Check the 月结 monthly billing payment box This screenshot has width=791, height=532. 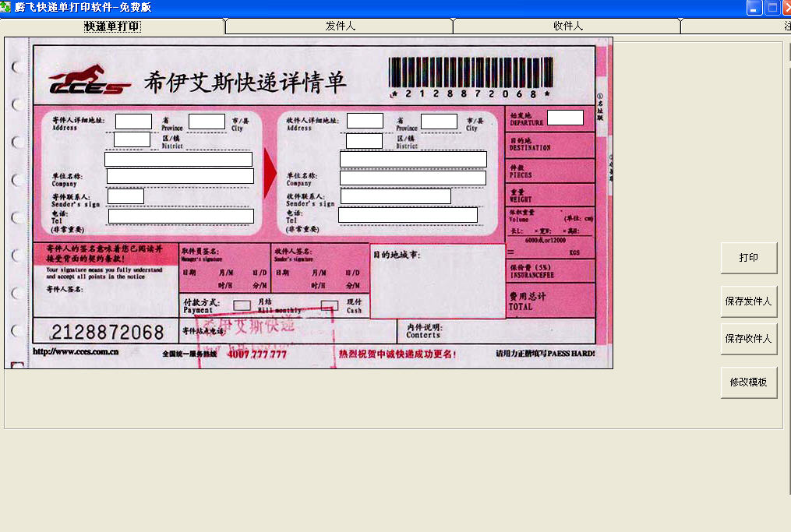[x=242, y=305]
